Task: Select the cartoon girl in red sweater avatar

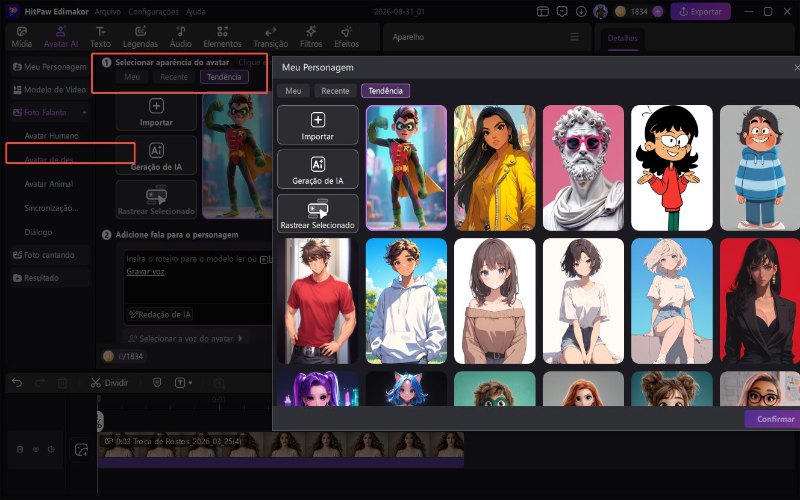Action: click(671, 168)
